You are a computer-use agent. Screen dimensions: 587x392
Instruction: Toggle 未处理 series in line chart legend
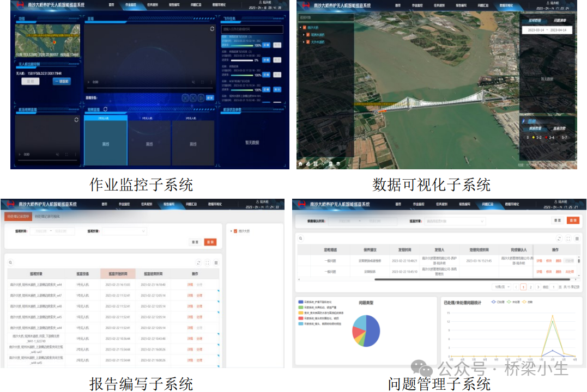513,302
